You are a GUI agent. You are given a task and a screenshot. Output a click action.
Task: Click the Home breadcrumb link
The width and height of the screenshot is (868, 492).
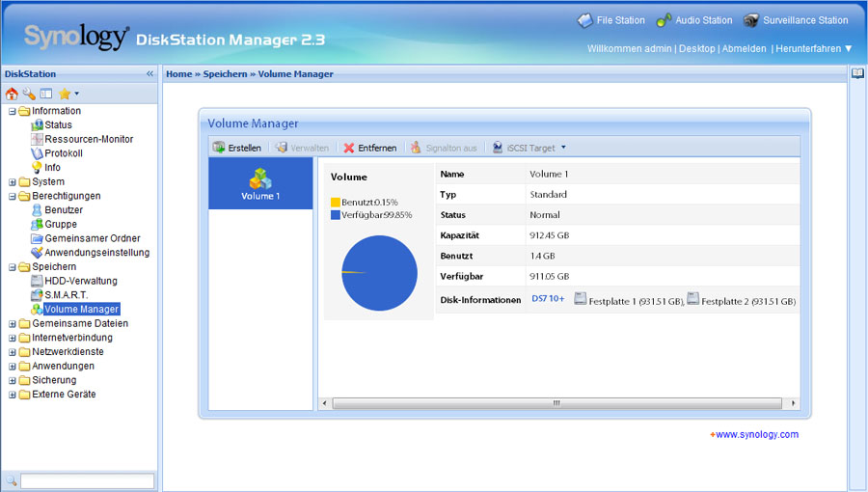pos(178,74)
